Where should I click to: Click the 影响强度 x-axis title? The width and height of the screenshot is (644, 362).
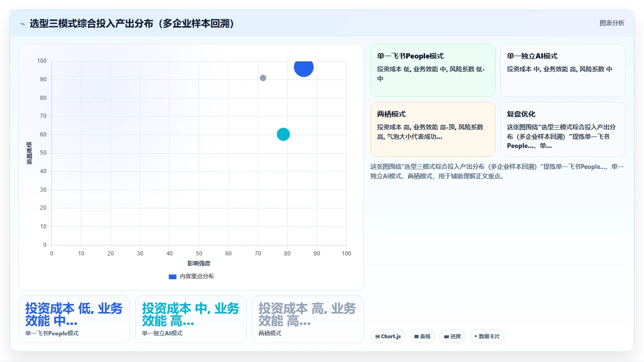tap(199, 264)
